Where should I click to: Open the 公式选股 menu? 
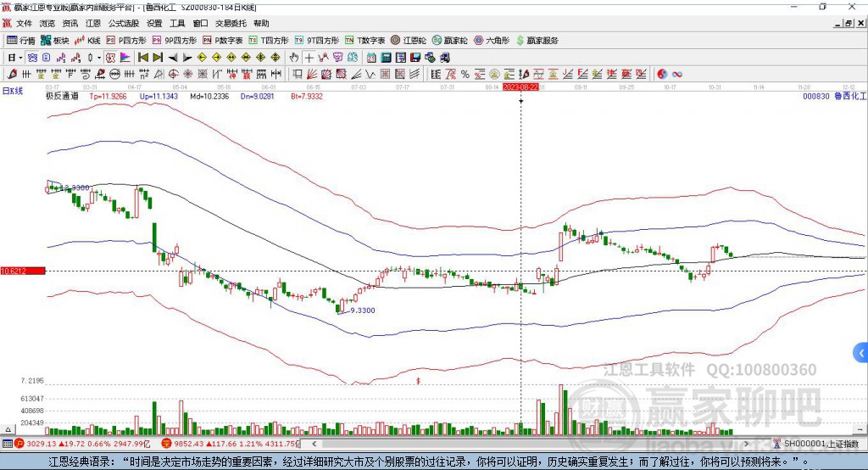click(124, 23)
